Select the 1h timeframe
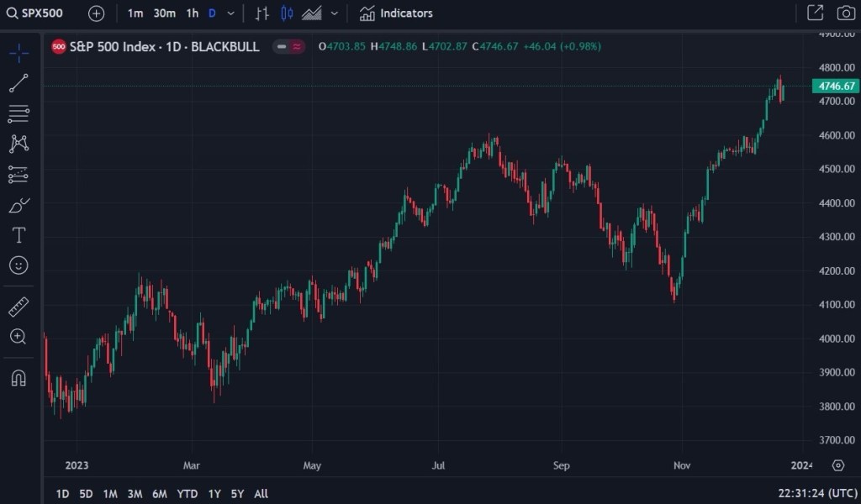Image resolution: width=861 pixels, height=504 pixels. 193,13
